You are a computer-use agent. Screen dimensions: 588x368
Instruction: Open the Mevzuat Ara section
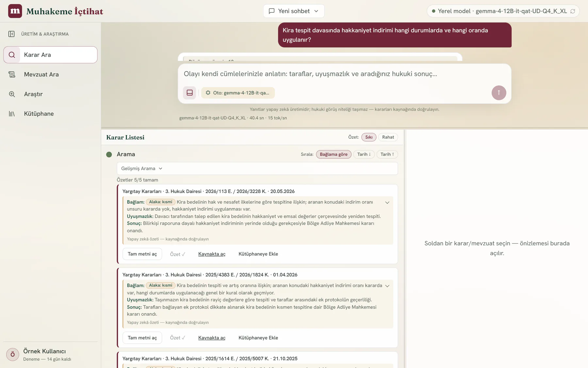[x=50, y=75]
